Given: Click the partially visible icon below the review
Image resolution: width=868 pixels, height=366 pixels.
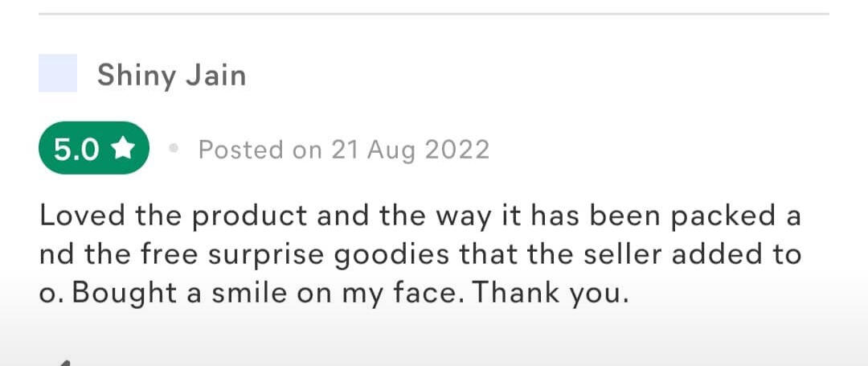Looking at the screenshot, I should (x=64, y=362).
